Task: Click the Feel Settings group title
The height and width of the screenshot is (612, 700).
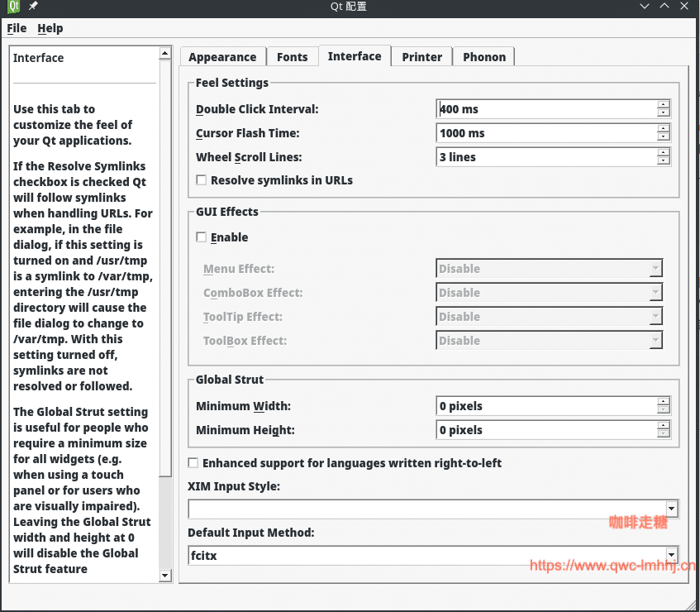Action: click(x=232, y=83)
